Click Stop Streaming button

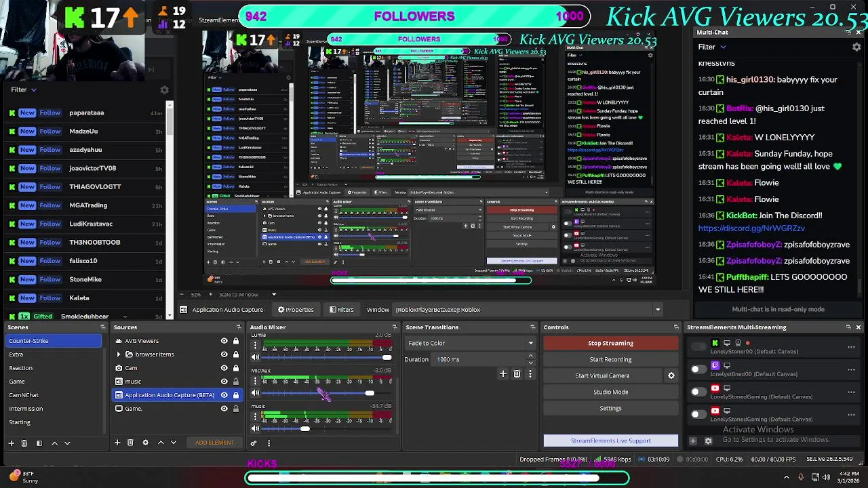610,343
